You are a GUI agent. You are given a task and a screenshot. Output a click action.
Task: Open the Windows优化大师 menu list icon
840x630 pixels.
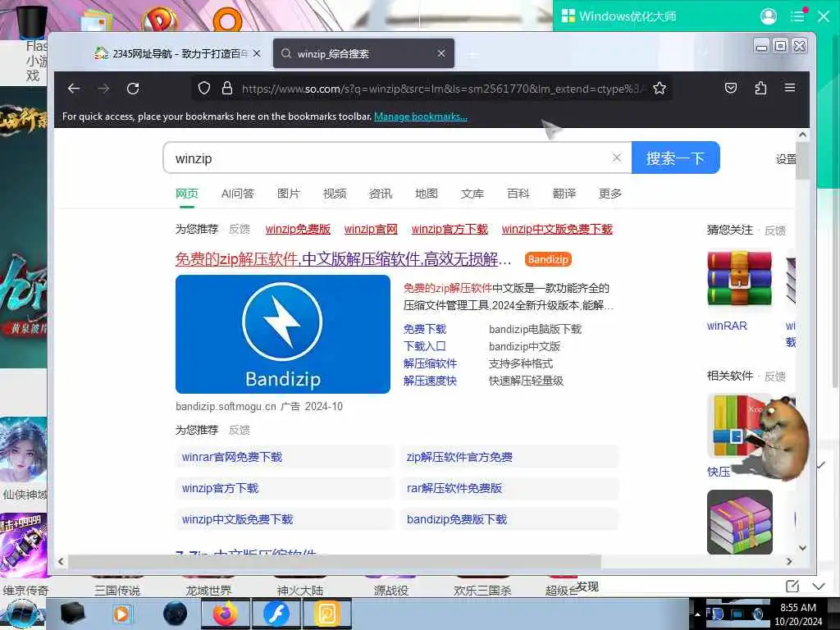797,16
